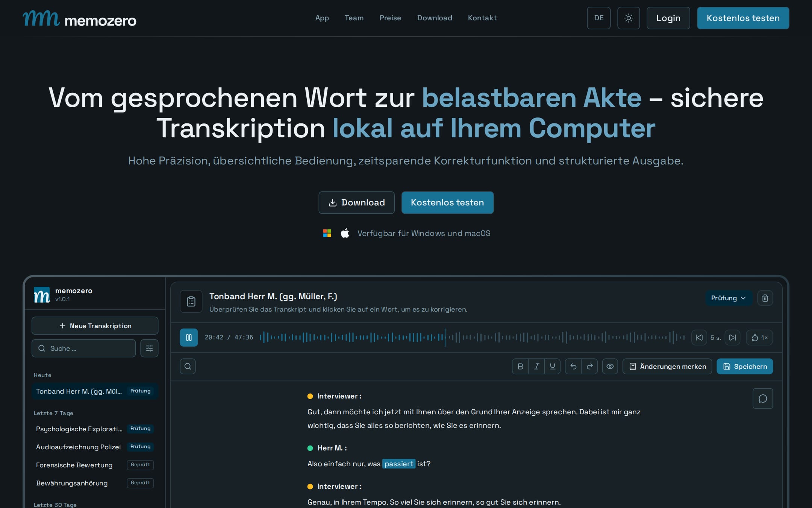This screenshot has width=812, height=508.
Task: Click version label v1.0.1
Action: [62, 299]
